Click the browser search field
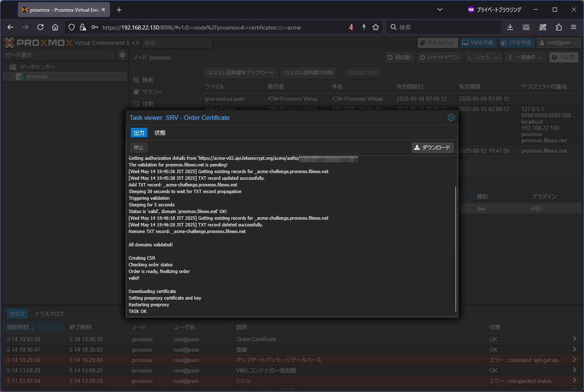This screenshot has width=584, height=392. pos(443,27)
